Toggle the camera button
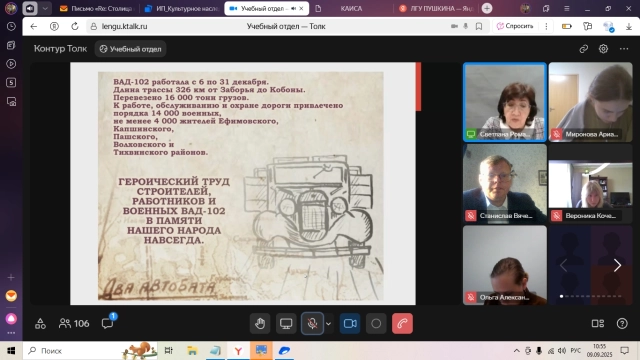The image size is (640, 360). pos(350,324)
